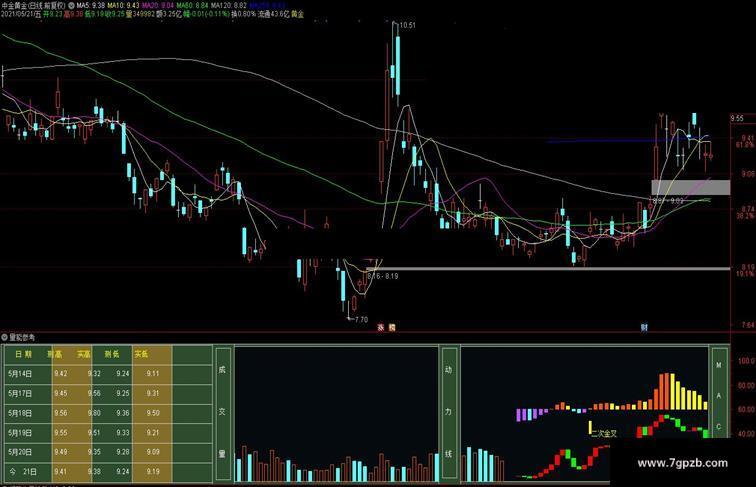Click the 60.00 indicator axis value
This screenshot has width=756, height=487.
click(x=746, y=409)
